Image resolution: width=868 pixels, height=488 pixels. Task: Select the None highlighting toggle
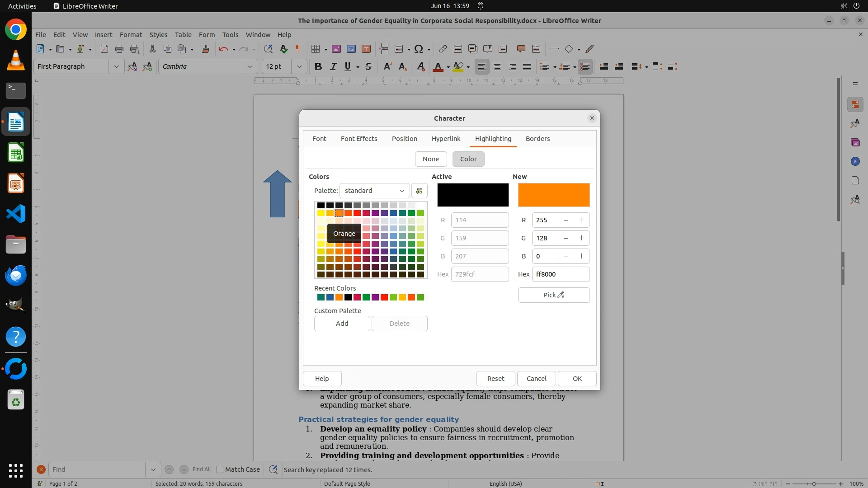click(x=430, y=159)
